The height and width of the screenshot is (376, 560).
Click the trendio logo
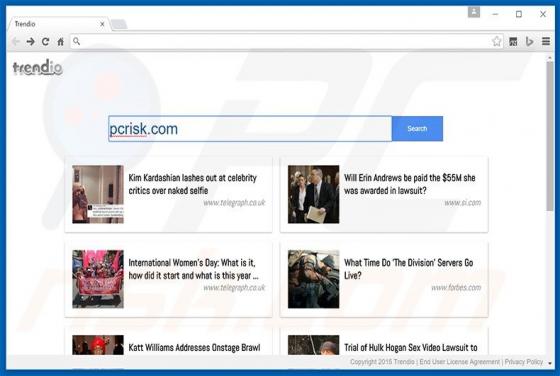38,68
